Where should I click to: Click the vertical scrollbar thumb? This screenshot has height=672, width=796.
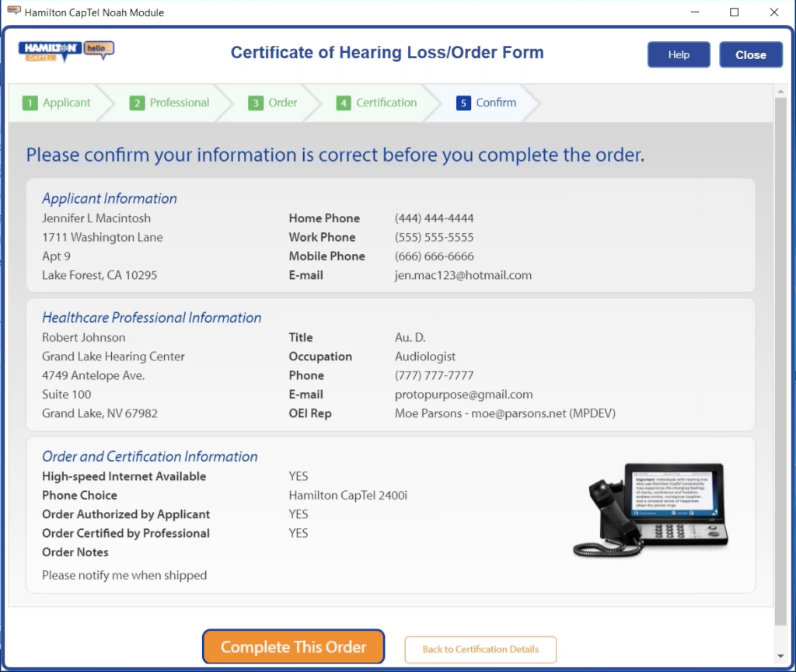[780, 361]
